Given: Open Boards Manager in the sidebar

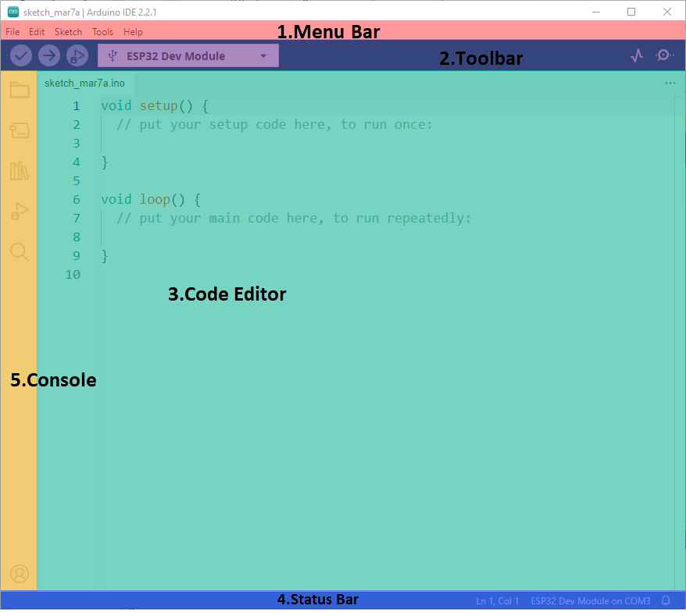Looking at the screenshot, I should [20, 130].
